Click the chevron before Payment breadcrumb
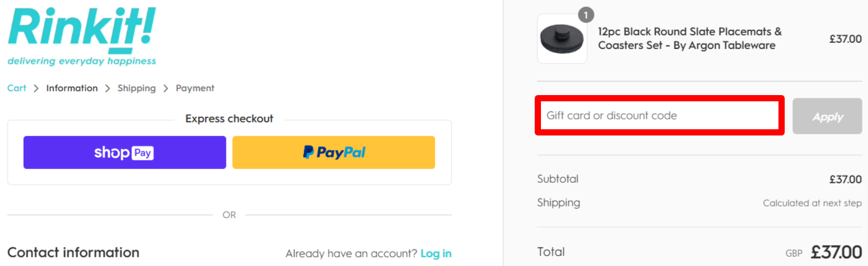868x266 pixels. 166,88
